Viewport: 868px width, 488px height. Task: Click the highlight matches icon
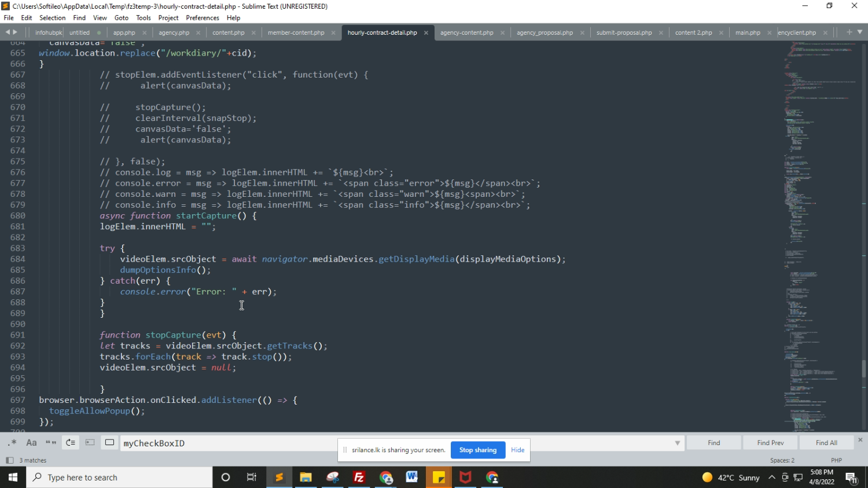(109, 443)
